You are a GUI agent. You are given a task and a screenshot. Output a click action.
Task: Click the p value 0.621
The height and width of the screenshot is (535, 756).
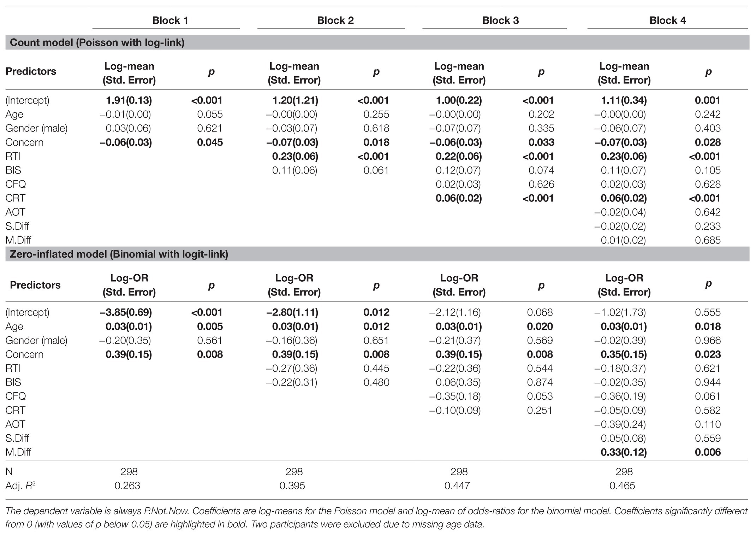pos(210,128)
